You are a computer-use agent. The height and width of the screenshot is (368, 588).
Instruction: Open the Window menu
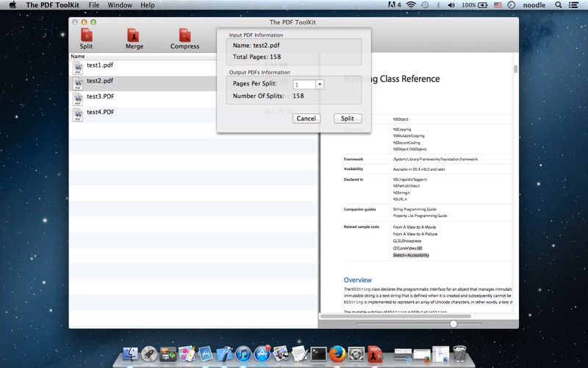pyautogui.click(x=120, y=5)
